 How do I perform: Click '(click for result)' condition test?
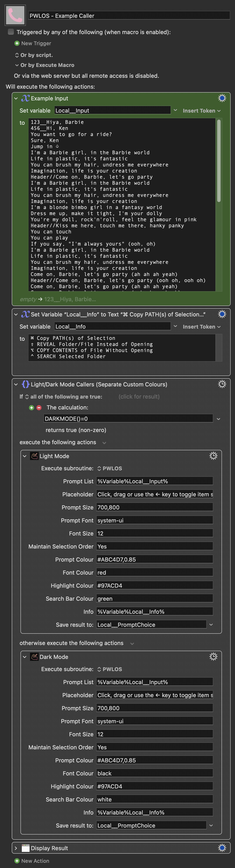[x=139, y=397]
